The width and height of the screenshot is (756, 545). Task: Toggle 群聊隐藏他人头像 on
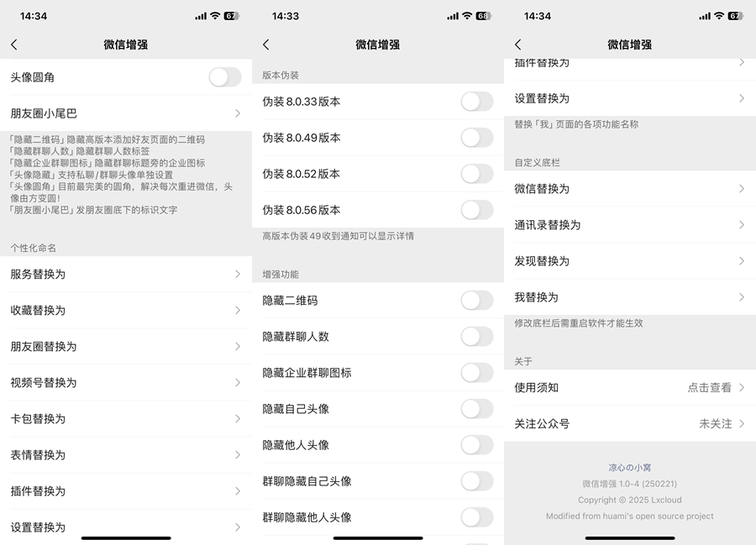click(x=476, y=518)
